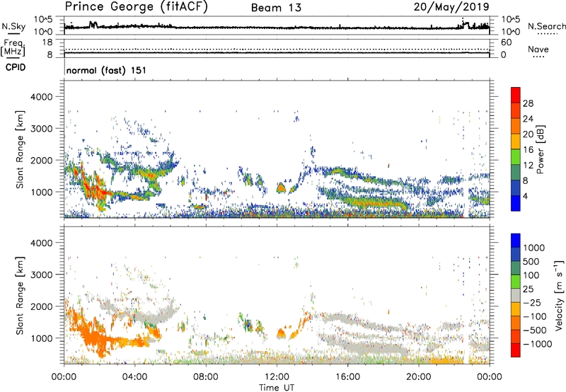Click the "04:00" time tick label

coord(134,377)
